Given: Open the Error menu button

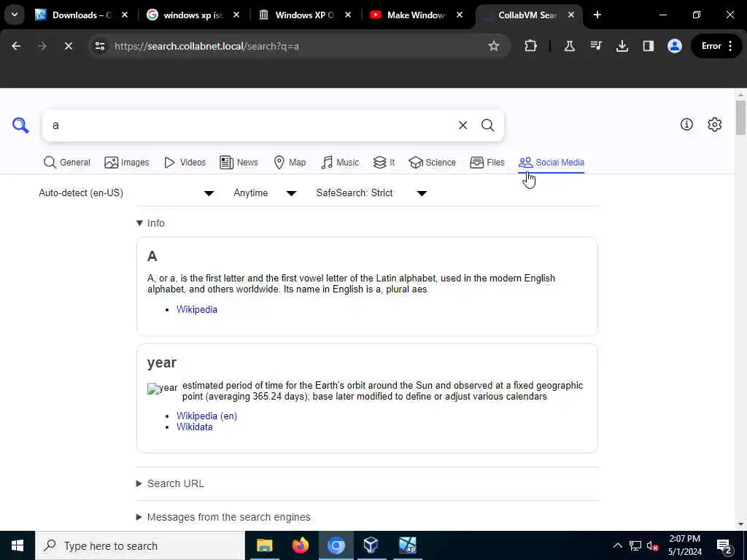Looking at the screenshot, I should pos(717,46).
